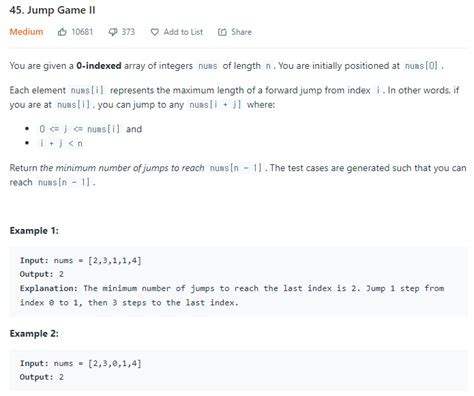
Task: Click the Example 1 heading
Action: click(x=34, y=231)
